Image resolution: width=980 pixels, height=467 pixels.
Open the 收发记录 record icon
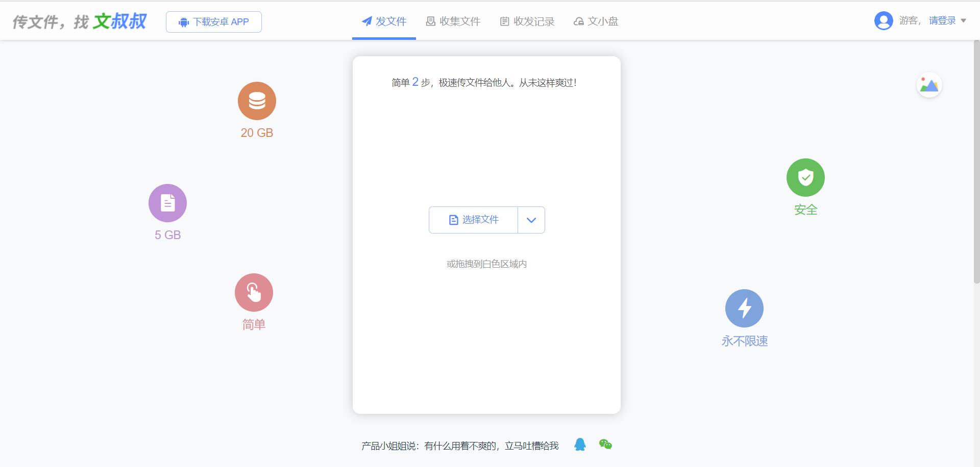[x=505, y=21]
